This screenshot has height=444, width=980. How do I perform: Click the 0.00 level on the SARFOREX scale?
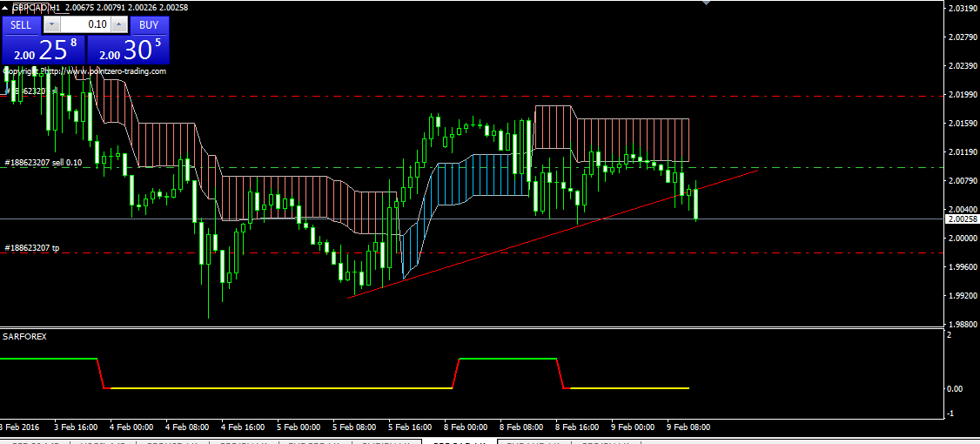click(955, 388)
